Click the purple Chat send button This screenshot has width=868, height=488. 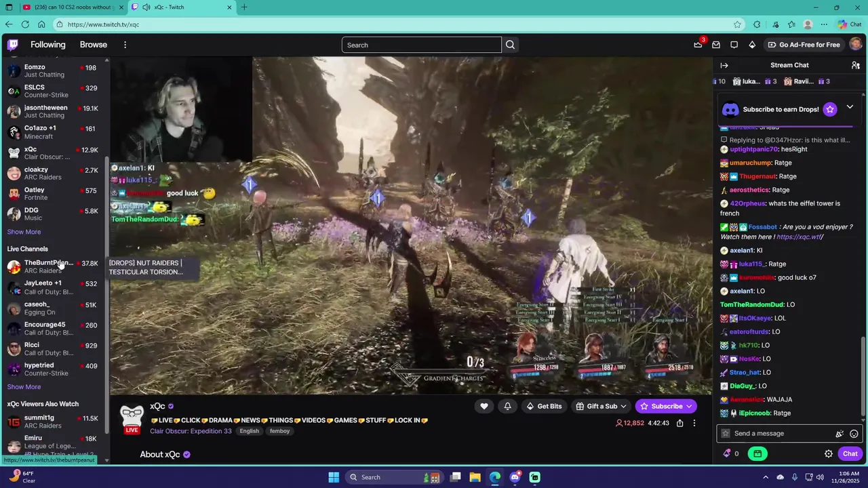coord(850,453)
